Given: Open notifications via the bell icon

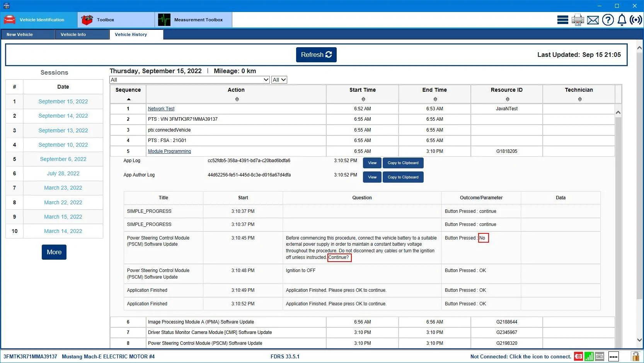Looking at the screenshot, I should (x=622, y=20).
